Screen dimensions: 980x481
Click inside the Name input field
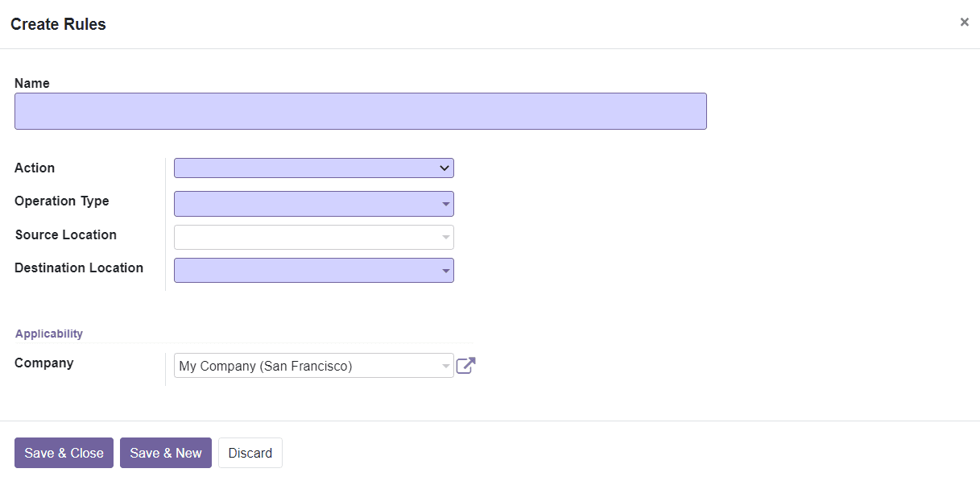click(360, 110)
